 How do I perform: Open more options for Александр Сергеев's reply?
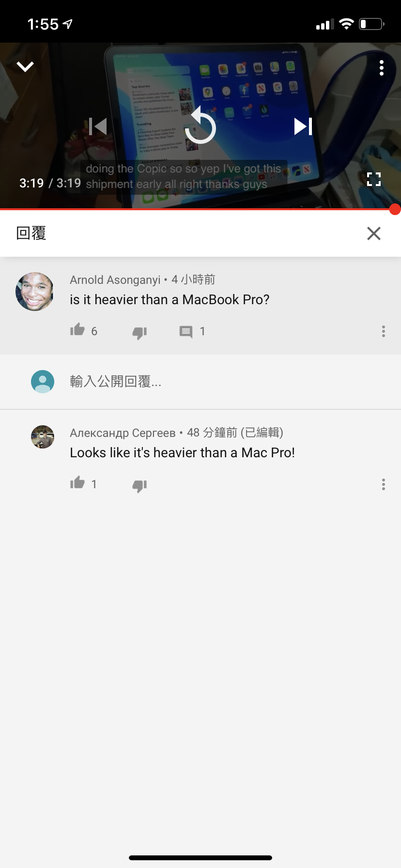point(384,484)
